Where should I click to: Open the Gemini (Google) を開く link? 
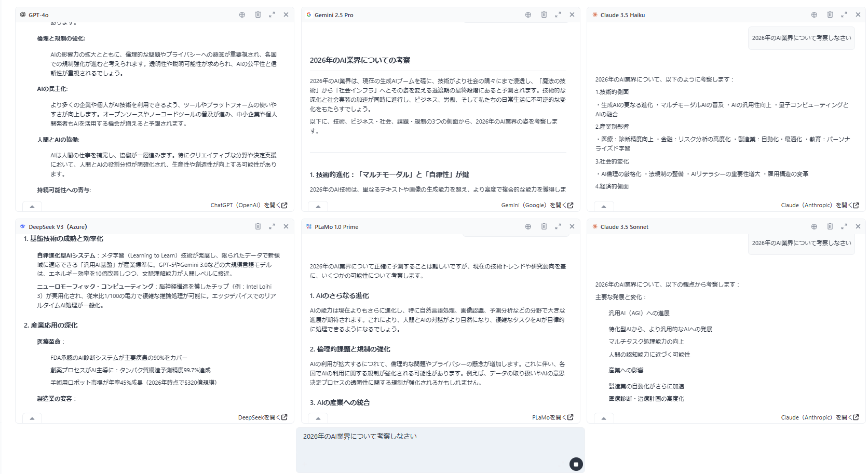537,206
